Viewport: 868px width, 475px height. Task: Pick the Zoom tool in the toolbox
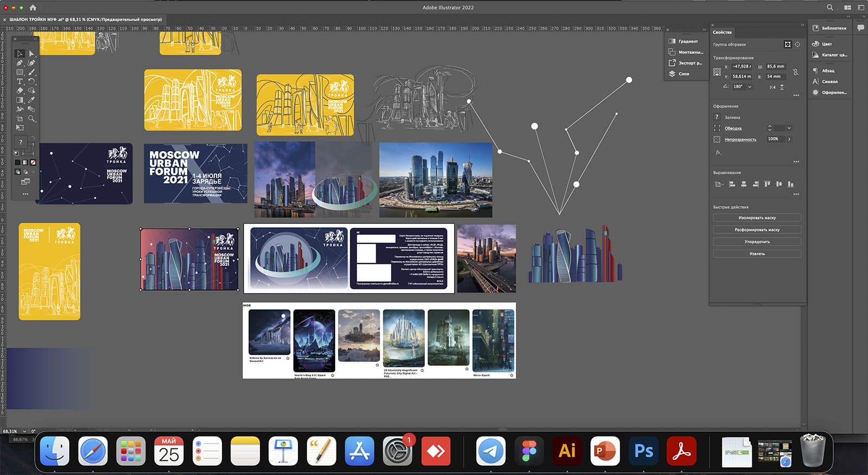(31, 118)
